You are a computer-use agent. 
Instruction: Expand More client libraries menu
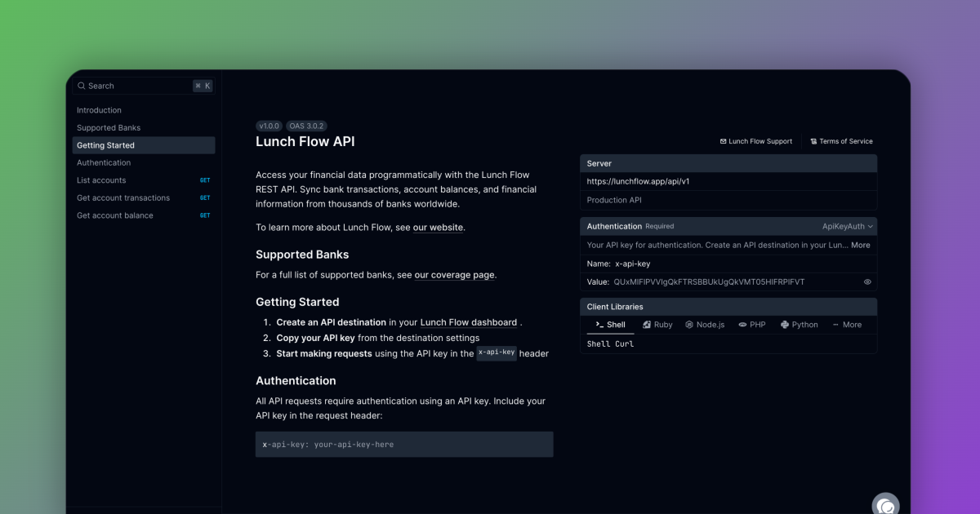click(x=847, y=325)
